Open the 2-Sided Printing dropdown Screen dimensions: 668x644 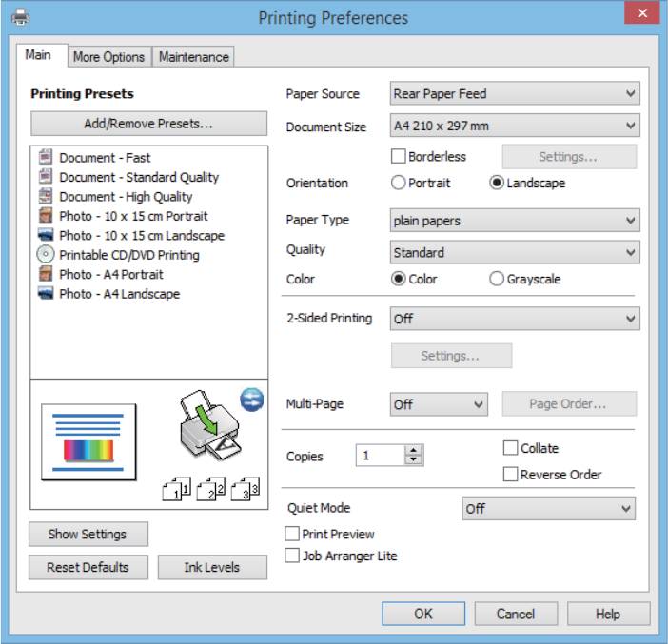point(515,320)
